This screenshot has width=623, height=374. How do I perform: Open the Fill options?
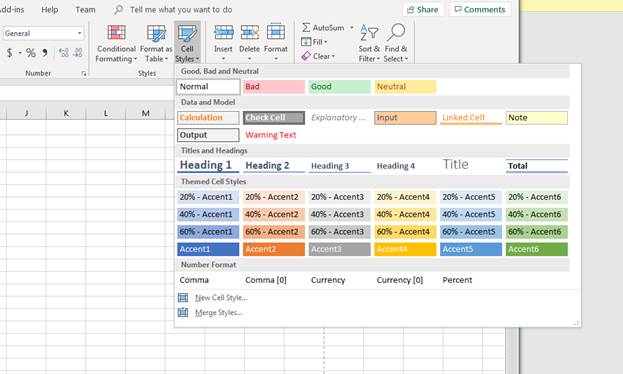(314, 42)
